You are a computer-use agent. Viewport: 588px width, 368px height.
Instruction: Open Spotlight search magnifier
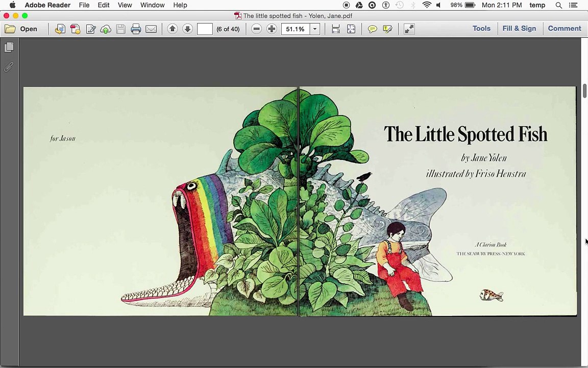(x=559, y=5)
